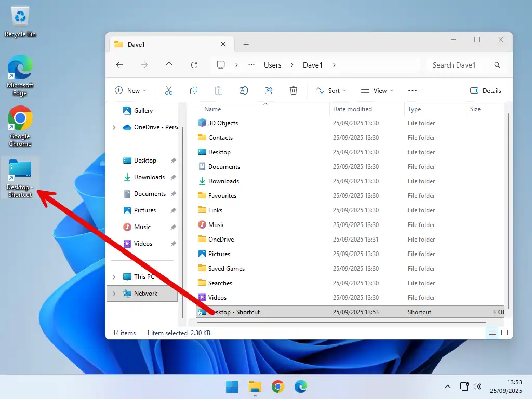Click chevron after Dave1 breadcrumb
The height and width of the screenshot is (399, 532).
click(x=334, y=65)
